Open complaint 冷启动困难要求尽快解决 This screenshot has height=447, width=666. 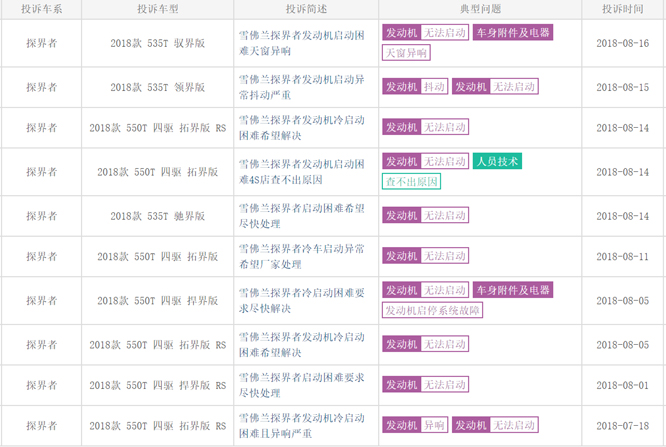point(302,300)
